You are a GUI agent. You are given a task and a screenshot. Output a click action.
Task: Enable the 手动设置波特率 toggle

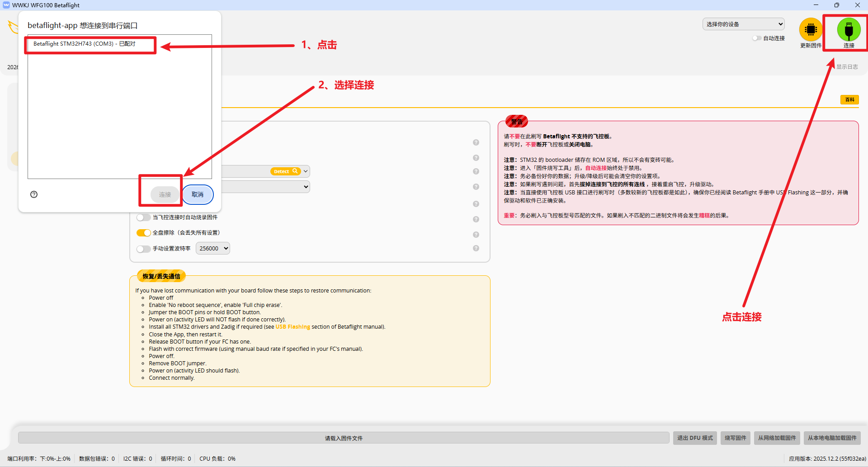pos(143,249)
